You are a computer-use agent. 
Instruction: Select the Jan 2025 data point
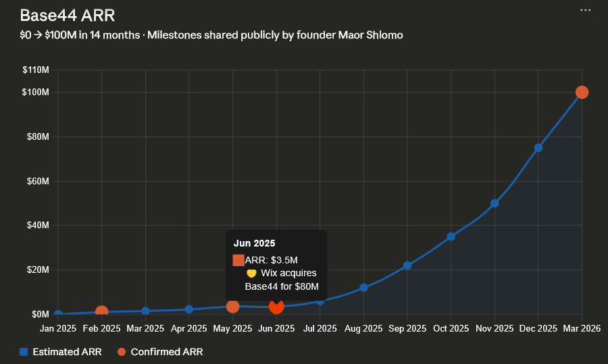click(x=58, y=313)
